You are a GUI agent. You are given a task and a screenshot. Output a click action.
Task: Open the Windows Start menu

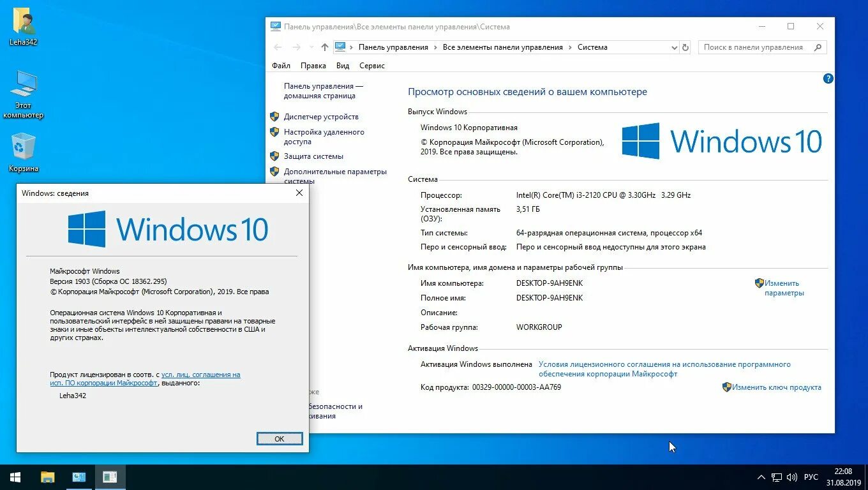15,477
